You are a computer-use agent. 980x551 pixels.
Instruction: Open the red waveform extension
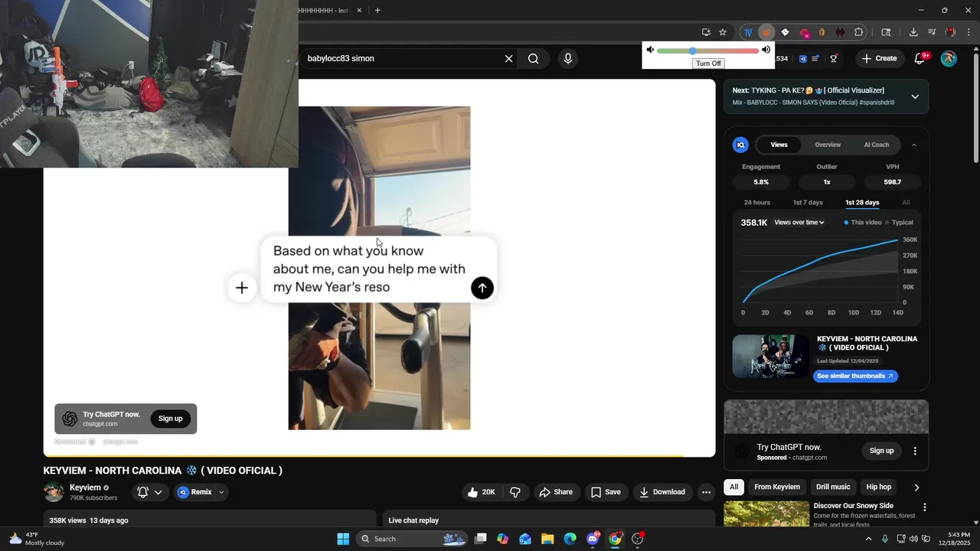coord(840,32)
